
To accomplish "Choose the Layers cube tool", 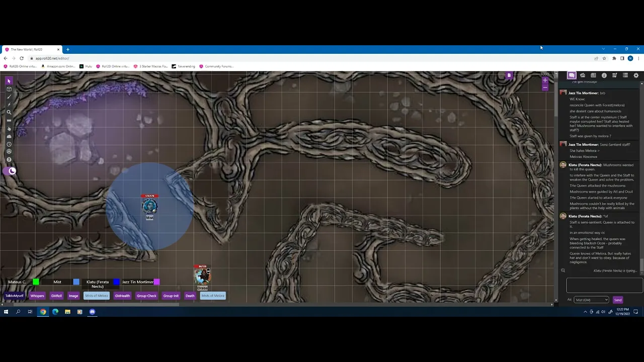I will pyautogui.click(x=9, y=89).
